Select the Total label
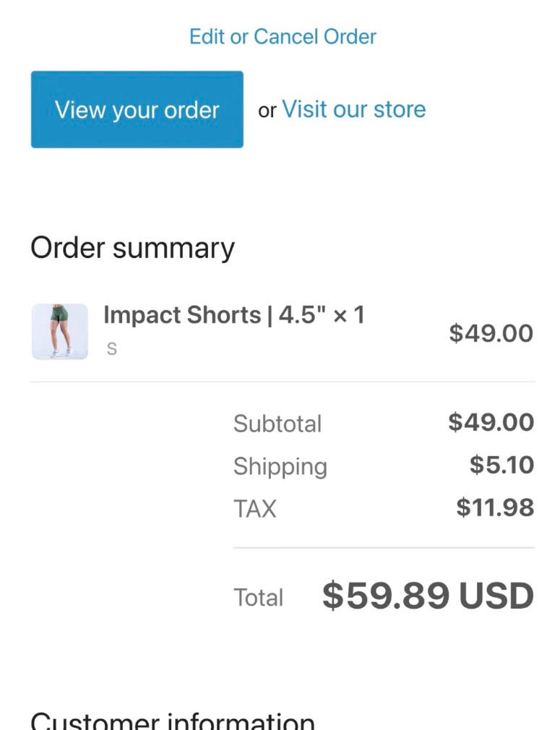 [258, 598]
